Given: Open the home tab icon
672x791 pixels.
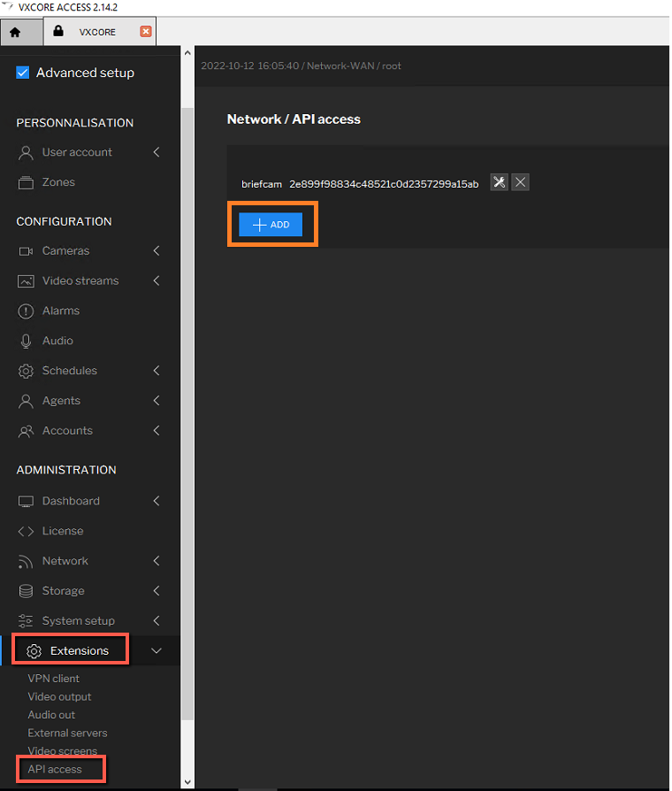Looking at the screenshot, I should click(15, 32).
